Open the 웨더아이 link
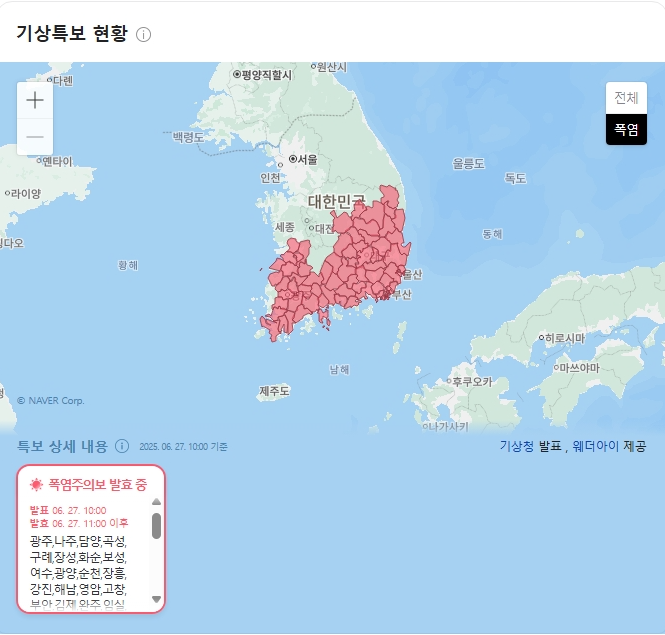Image resolution: width=665 pixels, height=635 pixels. click(x=595, y=446)
